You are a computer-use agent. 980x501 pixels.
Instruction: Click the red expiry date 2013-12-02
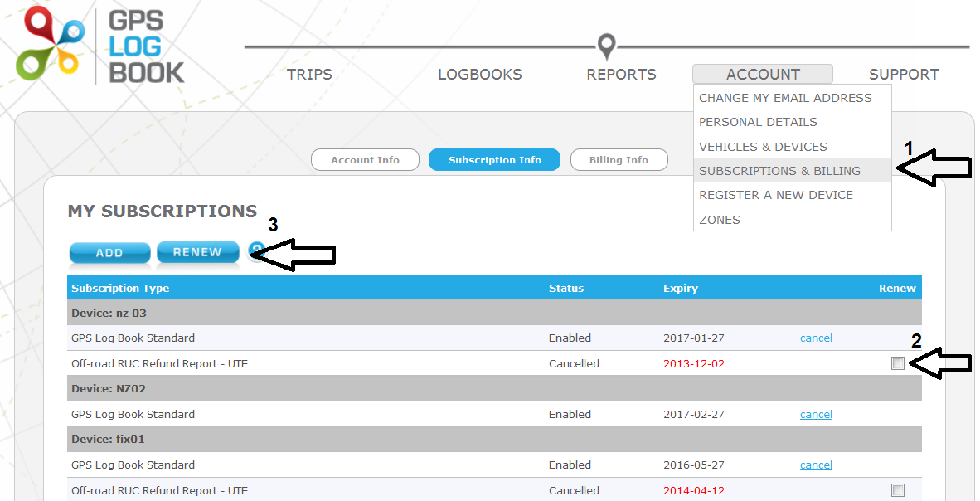[694, 363]
